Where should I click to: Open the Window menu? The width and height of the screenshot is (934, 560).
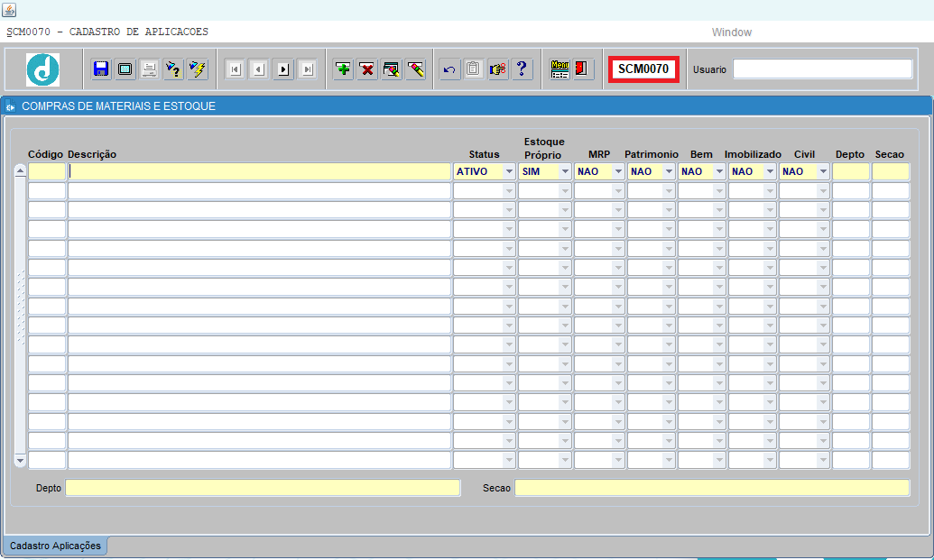[x=731, y=32]
